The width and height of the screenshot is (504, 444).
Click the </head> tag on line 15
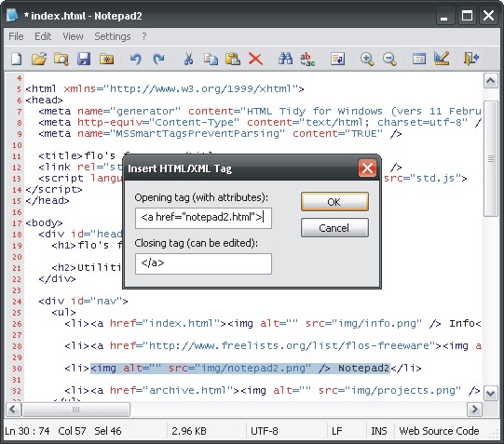pos(48,201)
